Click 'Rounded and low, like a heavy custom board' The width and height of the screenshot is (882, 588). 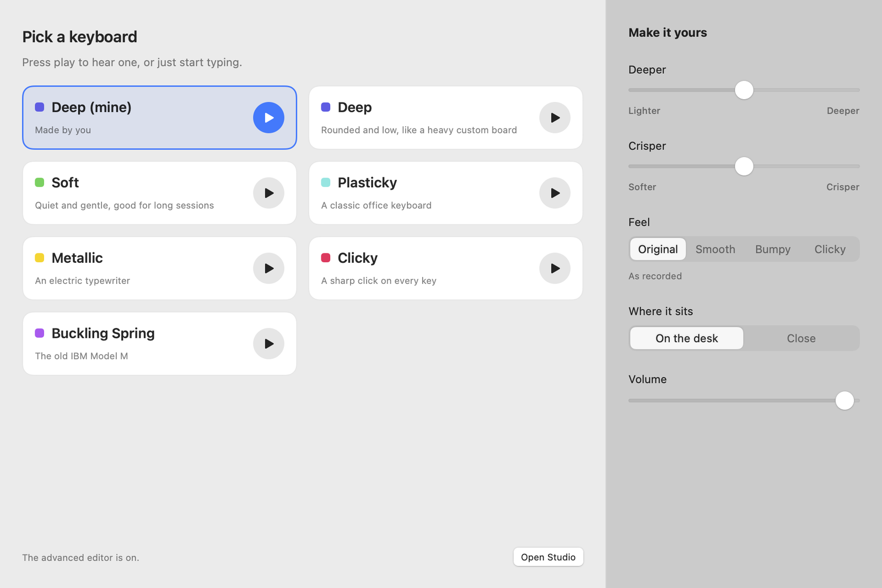(x=419, y=130)
